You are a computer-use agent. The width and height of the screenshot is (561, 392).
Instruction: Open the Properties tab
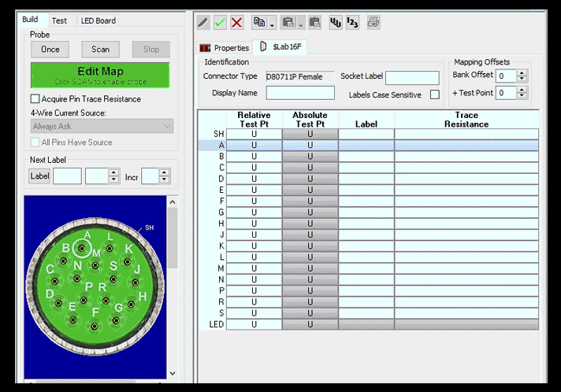(x=225, y=48)
